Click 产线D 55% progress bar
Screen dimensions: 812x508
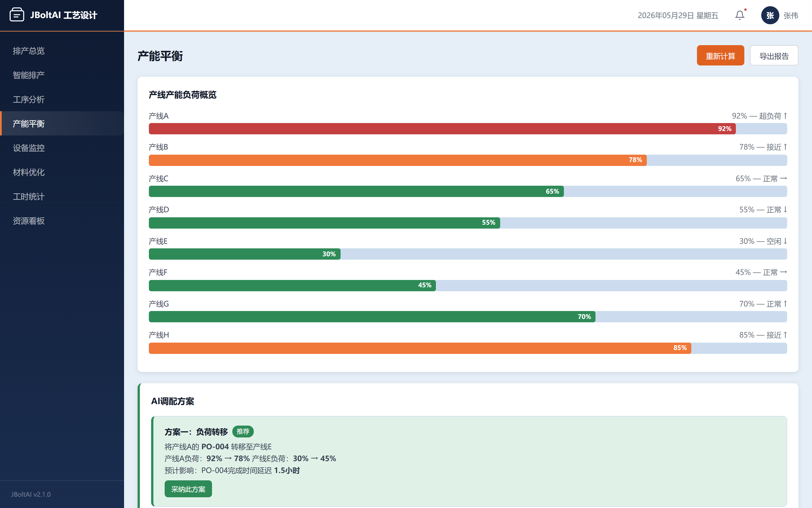pos(325,222)
